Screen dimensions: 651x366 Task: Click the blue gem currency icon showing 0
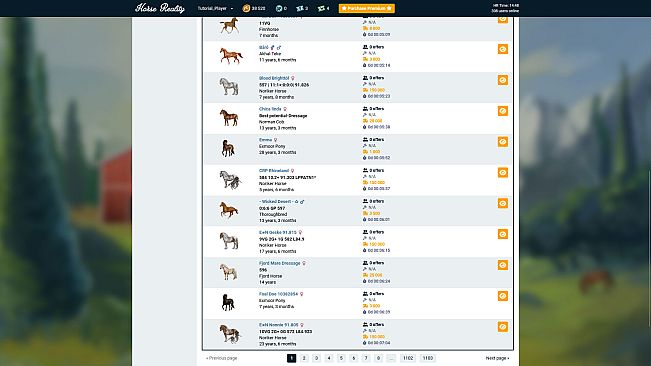coord(279,8)
